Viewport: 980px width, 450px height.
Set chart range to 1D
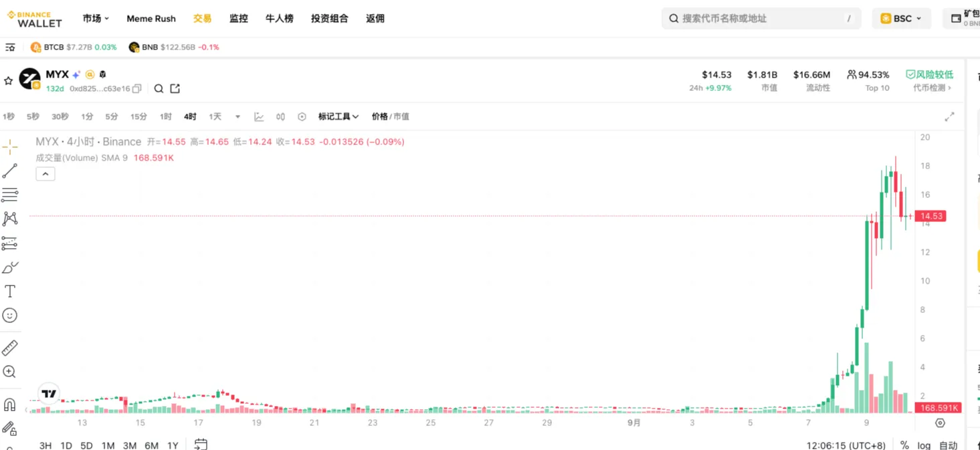click(x=66, y=445)
